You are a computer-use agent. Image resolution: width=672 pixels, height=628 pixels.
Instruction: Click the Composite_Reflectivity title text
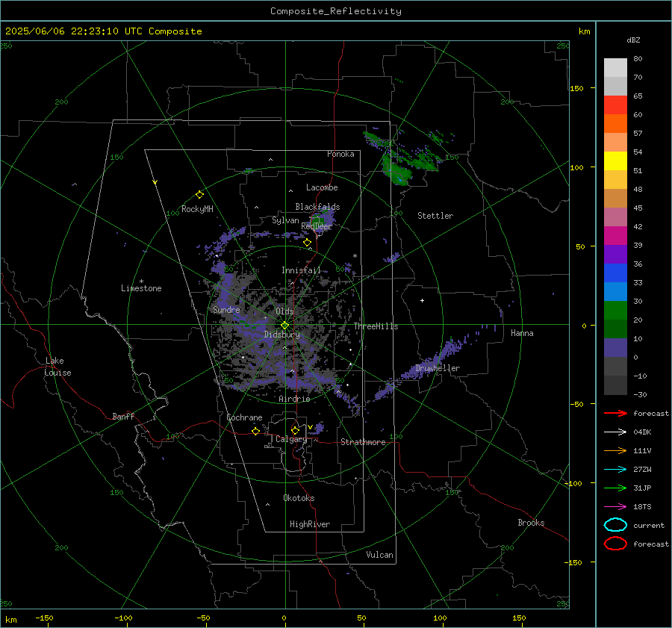coord(336,11)
